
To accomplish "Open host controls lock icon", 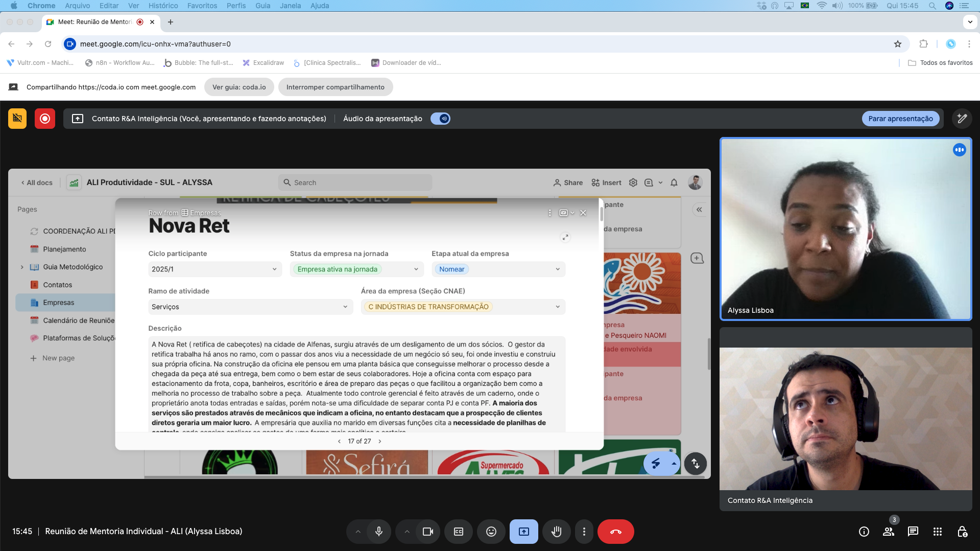I will [x=962, y=532].
